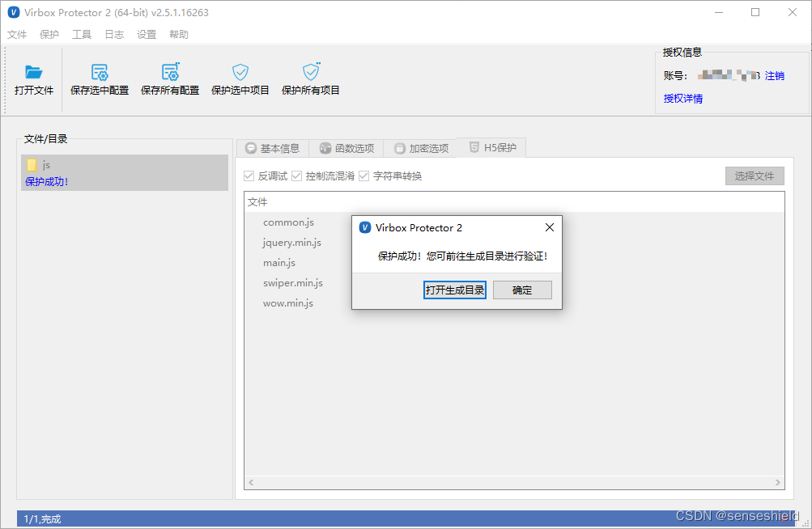Click the 保存所有配置 toolbar icon
812x529 pixels.
coord(169,72)
